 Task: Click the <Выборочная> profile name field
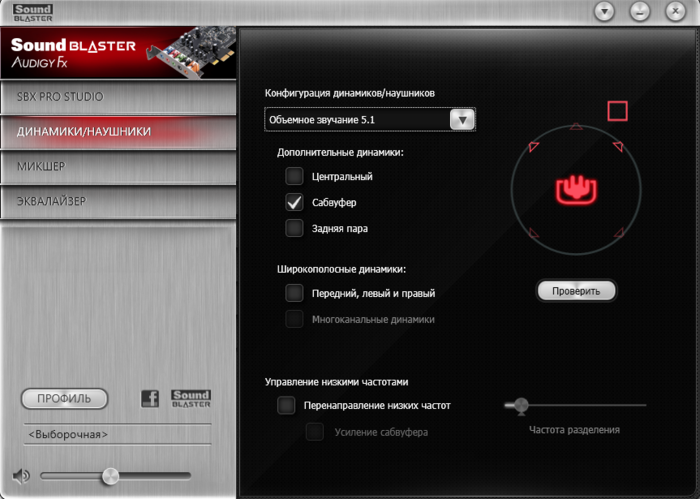tap(117, 434)
